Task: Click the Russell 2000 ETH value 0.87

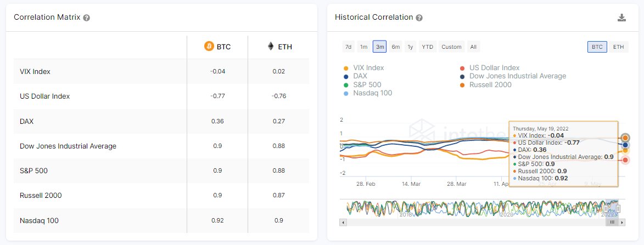Action: 278,196
